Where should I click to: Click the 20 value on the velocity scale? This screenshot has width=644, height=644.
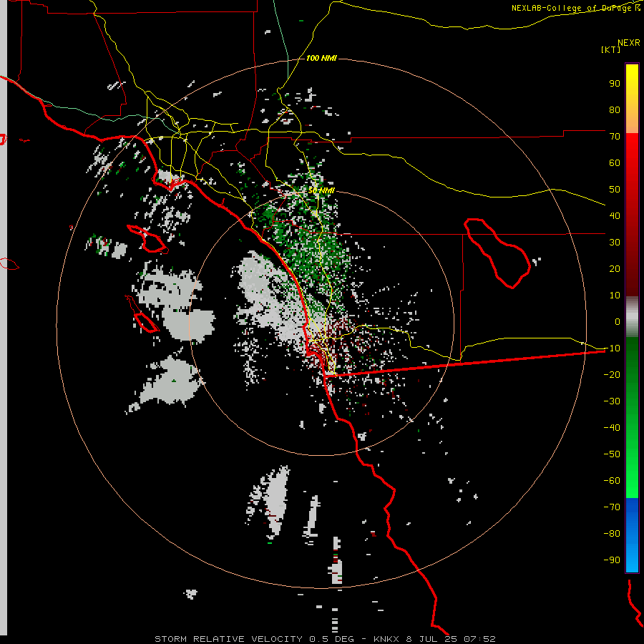(615, 268)
